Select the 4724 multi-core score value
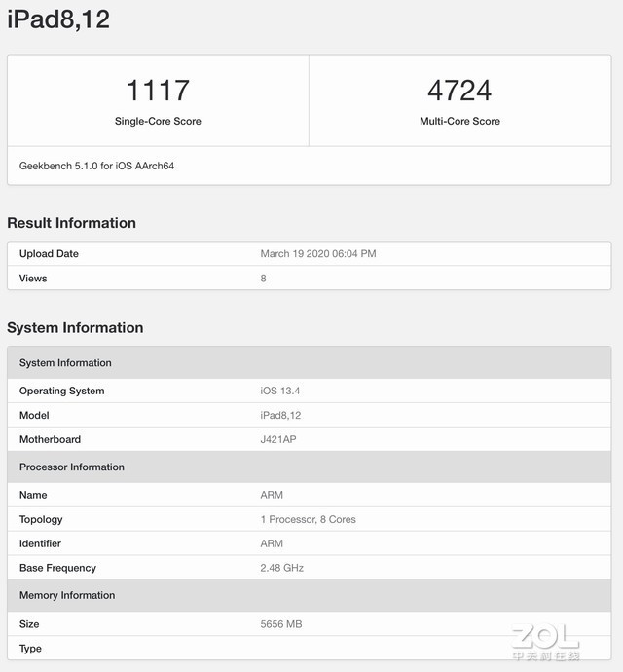This screenshot has width=623, height=672. pyautogui.click(x=459, y=91)
